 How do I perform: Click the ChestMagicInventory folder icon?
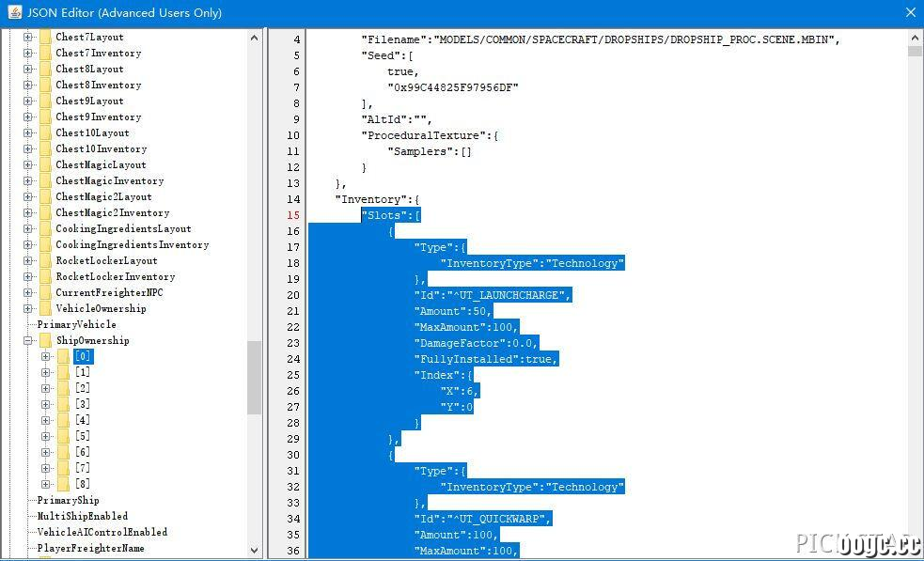click(x=45, y=181)
